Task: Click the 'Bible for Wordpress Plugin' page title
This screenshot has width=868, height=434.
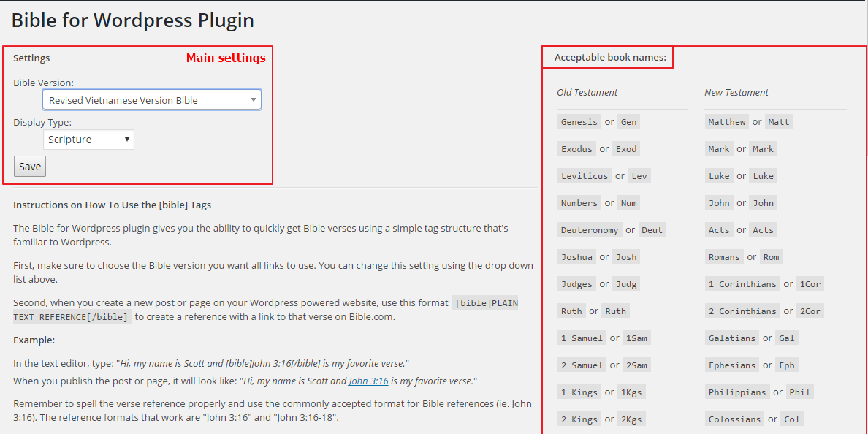Action: (133, 20)
